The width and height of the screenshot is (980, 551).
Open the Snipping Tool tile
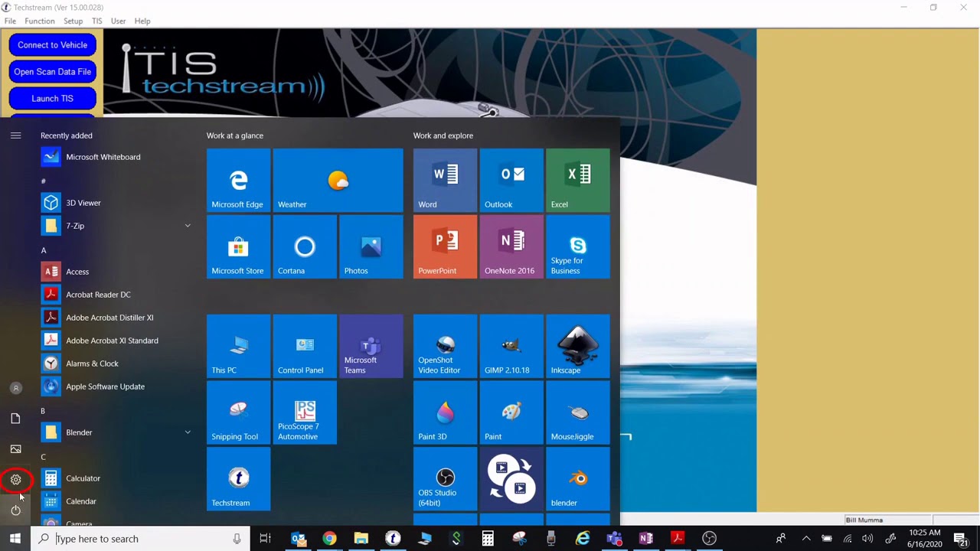[x=238, y=412]
